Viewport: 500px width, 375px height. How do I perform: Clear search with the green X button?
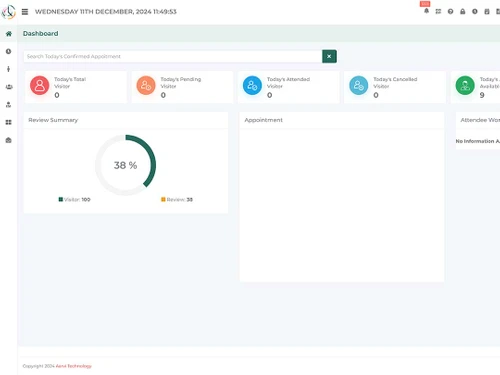329,56
